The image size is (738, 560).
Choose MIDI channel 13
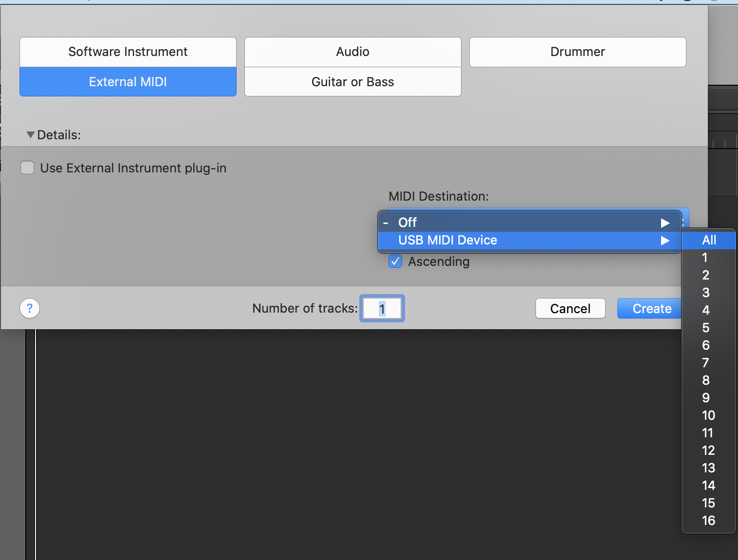coord(709,468)
